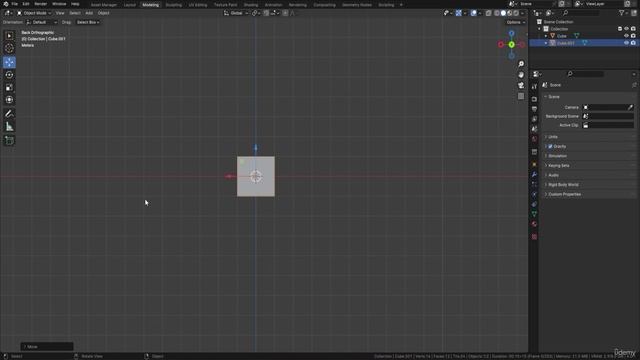Select the Select Box tool in the toolbar

(9, 36)
